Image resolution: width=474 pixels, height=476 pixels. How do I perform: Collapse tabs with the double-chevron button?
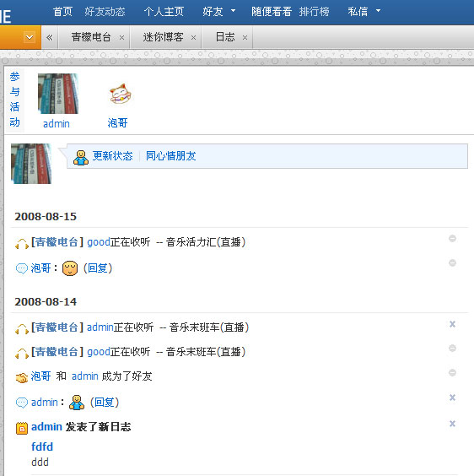[x=50, y=37]
